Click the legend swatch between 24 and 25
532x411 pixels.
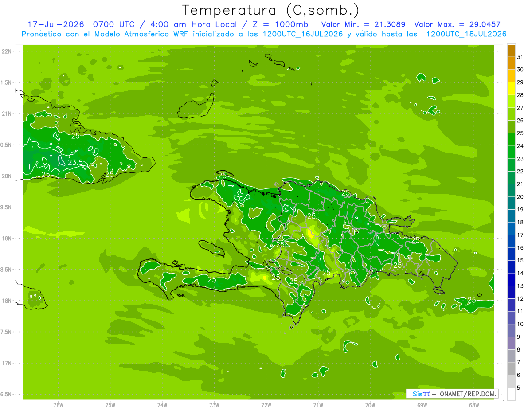tap(511, 140)
